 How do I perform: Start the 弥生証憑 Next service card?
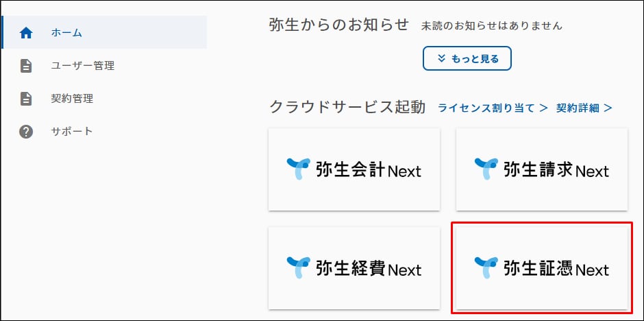pyautogui.click(x=542, y=268)
